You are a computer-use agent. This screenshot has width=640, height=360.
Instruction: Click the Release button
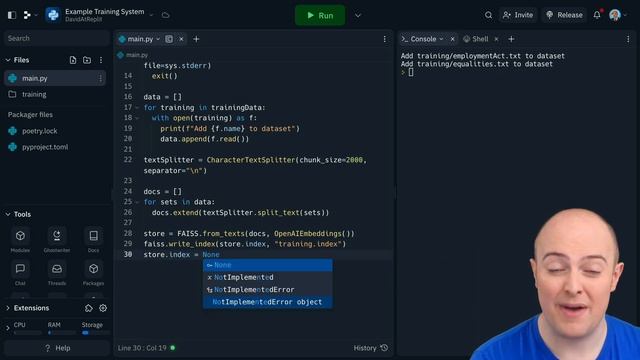click(x=564, y=15)
